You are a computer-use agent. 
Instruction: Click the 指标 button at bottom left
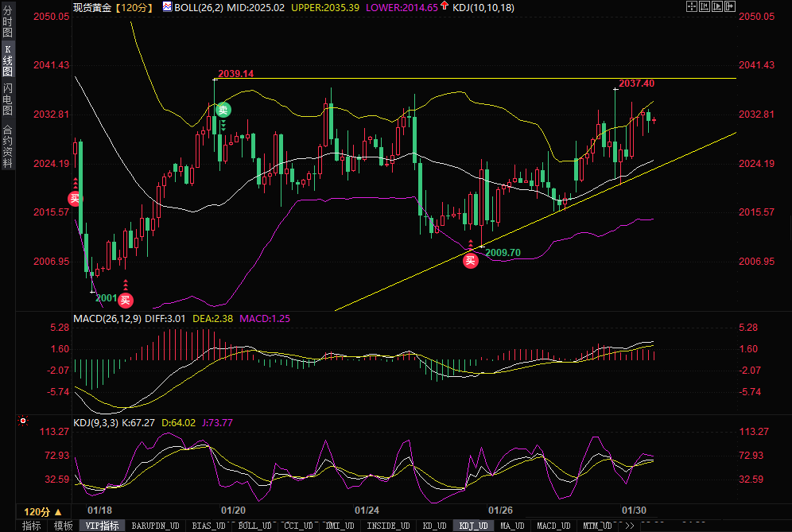[32, 526]
